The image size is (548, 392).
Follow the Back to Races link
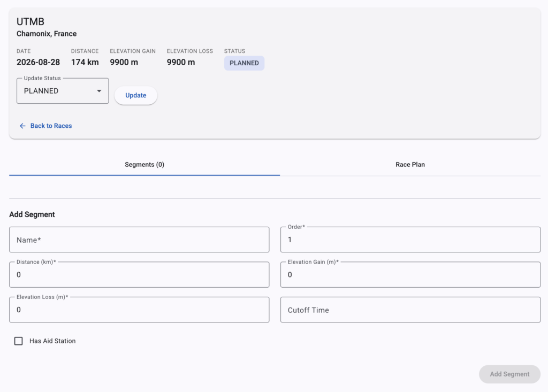(x=51, y=126)
